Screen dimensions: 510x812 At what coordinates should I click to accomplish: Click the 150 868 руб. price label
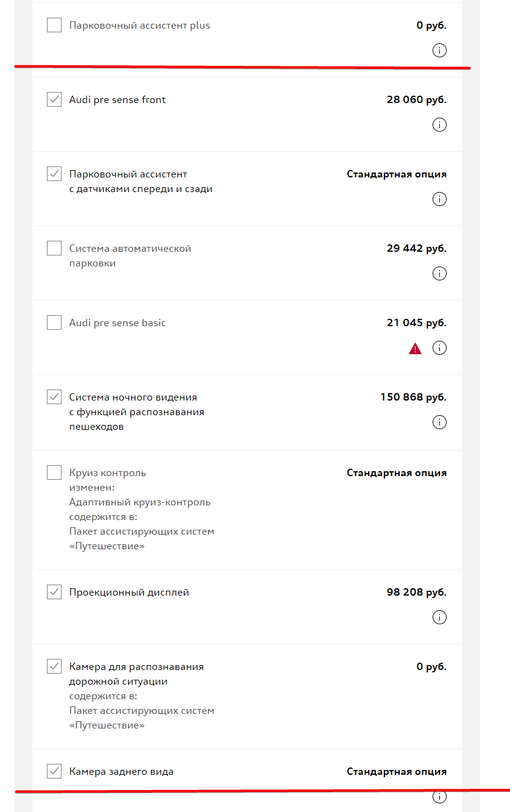tap(414, 397)
